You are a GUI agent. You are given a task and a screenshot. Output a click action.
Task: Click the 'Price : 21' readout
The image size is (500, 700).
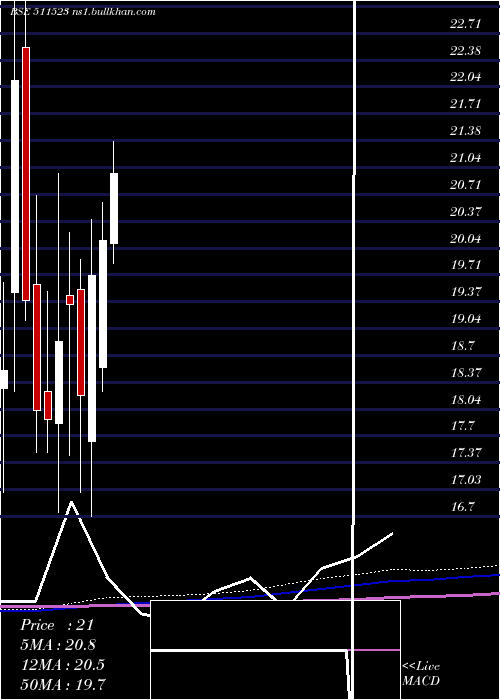tap(57, 625)
